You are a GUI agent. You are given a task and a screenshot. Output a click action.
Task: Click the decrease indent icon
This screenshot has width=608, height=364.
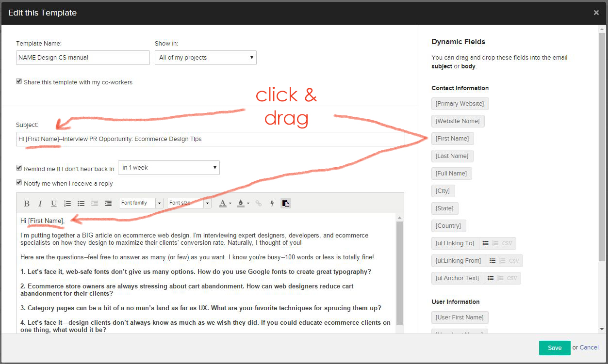point(95,204)
